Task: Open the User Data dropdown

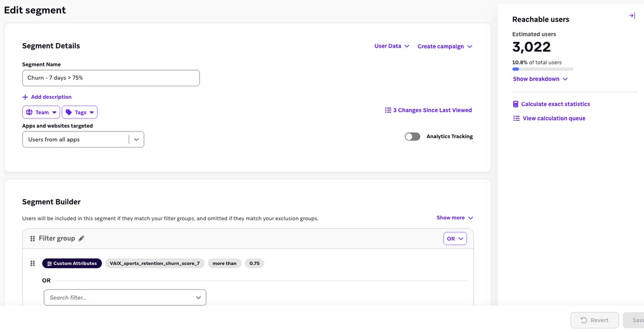Action: coord(392,46)
